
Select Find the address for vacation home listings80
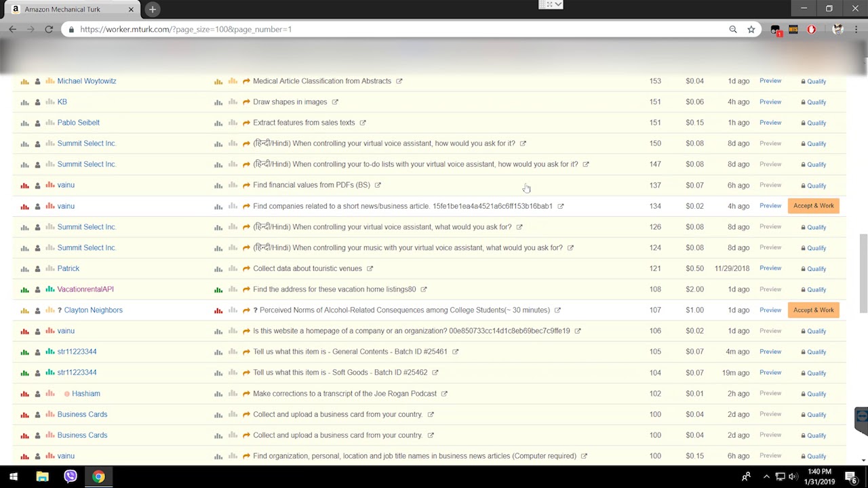334,289
